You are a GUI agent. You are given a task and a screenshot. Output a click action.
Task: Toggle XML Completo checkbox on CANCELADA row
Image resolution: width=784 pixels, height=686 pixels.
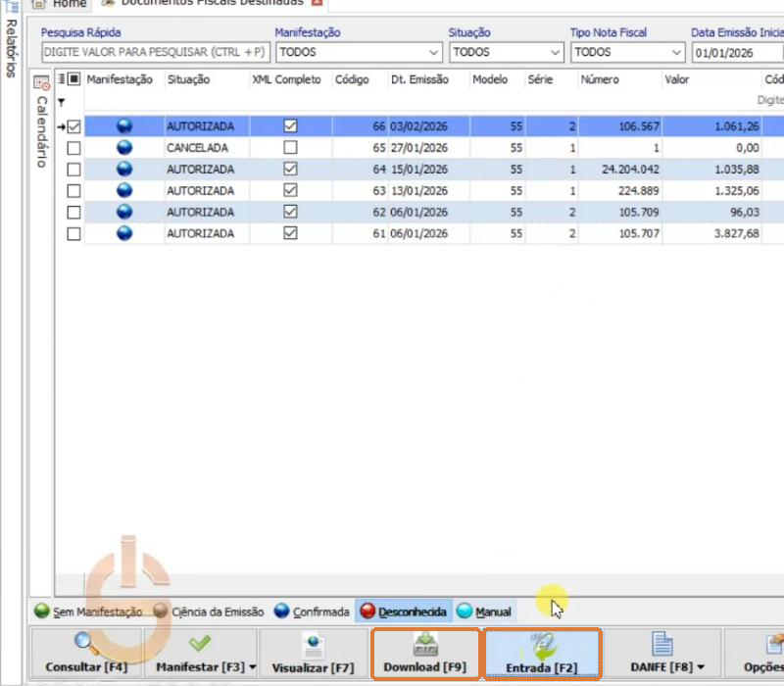pos(290,148)
